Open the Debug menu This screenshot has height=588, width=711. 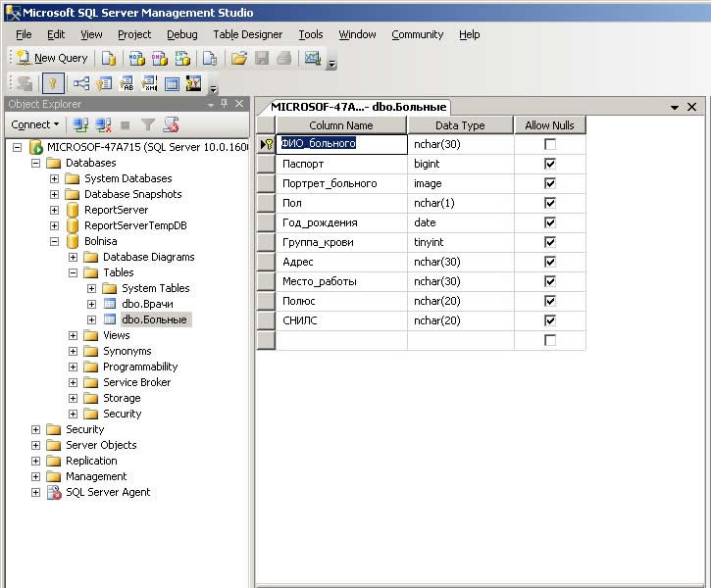181,35
